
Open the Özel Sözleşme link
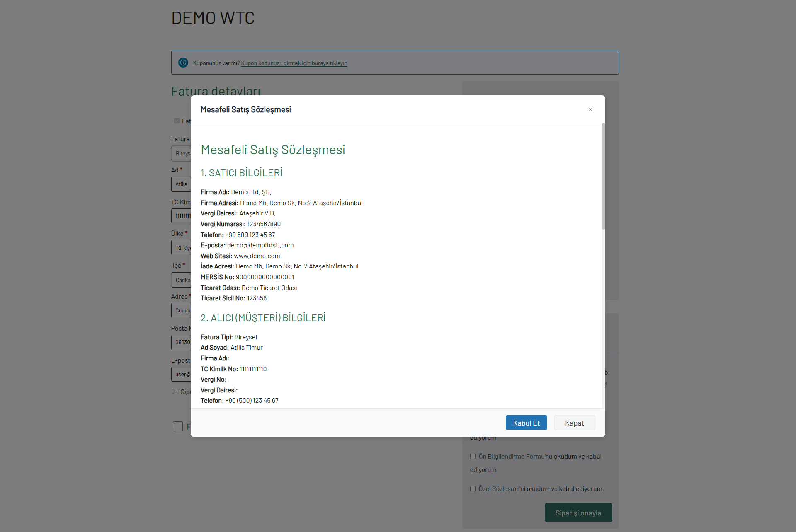499,488
